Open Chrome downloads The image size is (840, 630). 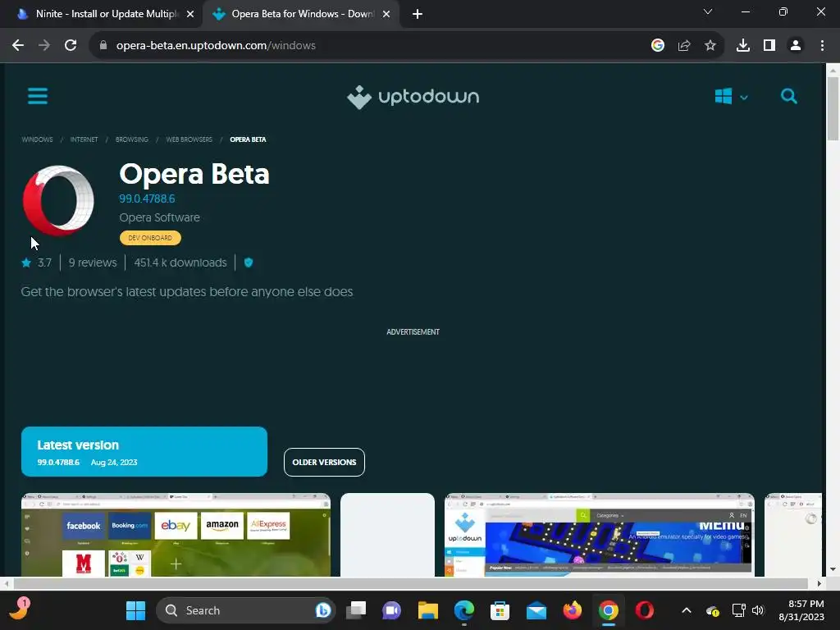[743, 46]
